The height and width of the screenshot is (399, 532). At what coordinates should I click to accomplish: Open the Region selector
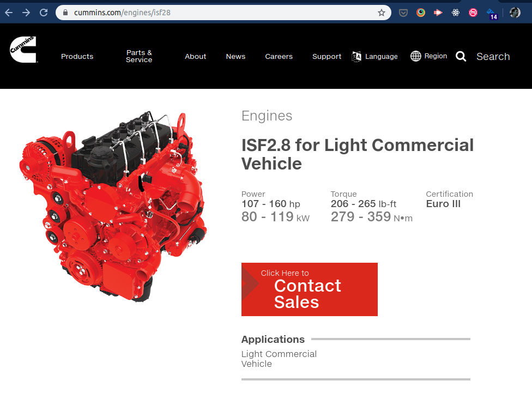(429, 56)
